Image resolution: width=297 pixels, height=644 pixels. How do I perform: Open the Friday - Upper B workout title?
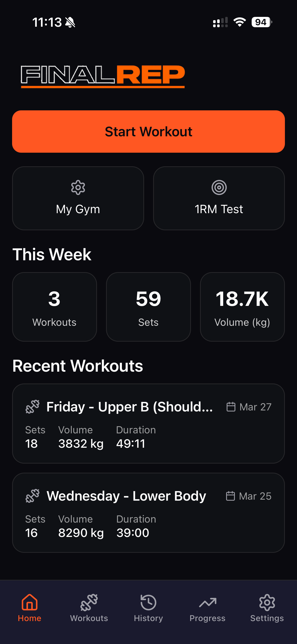(x=130, y=407)
